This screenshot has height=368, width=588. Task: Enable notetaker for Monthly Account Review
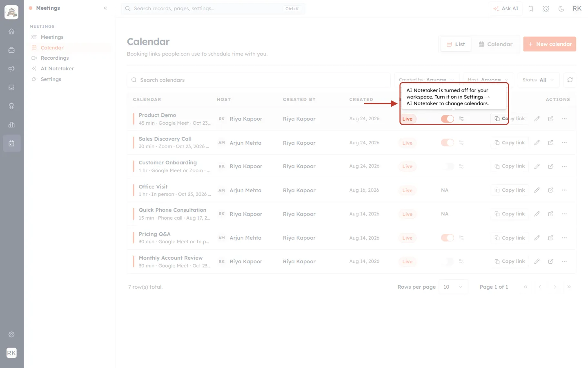pyautogui.click(x=448, y=261)
